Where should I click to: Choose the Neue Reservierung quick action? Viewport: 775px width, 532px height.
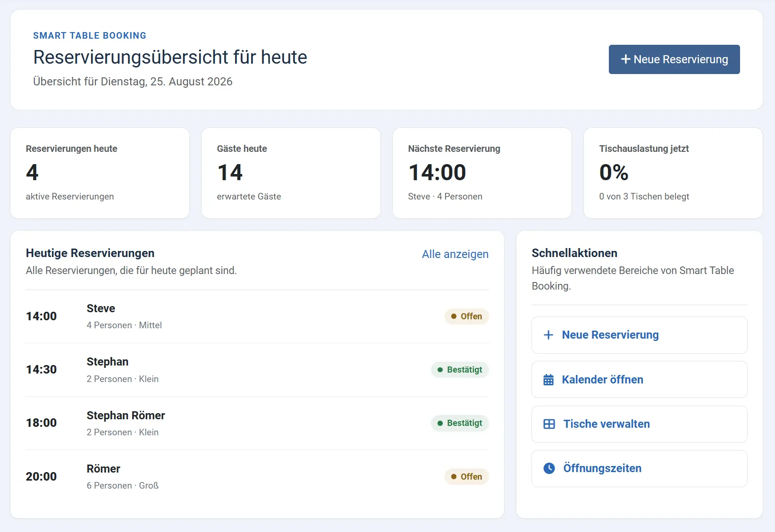[x=639, y=335]
